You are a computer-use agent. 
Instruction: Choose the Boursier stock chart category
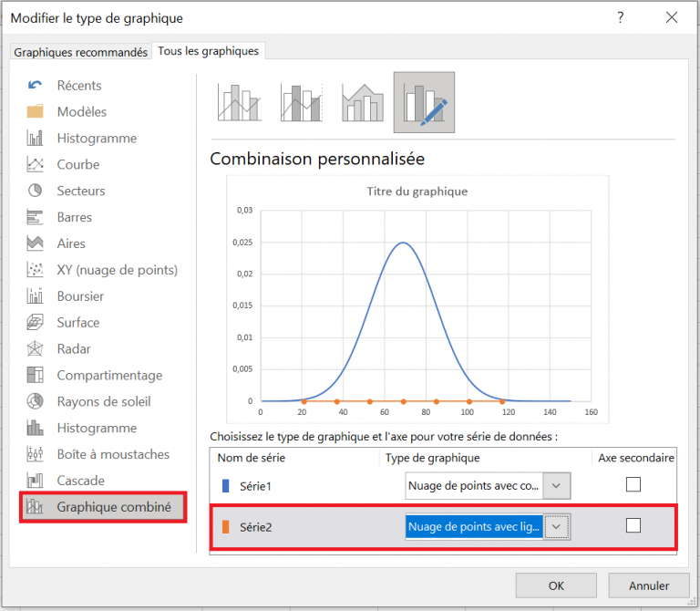click(x=80, y=296)
